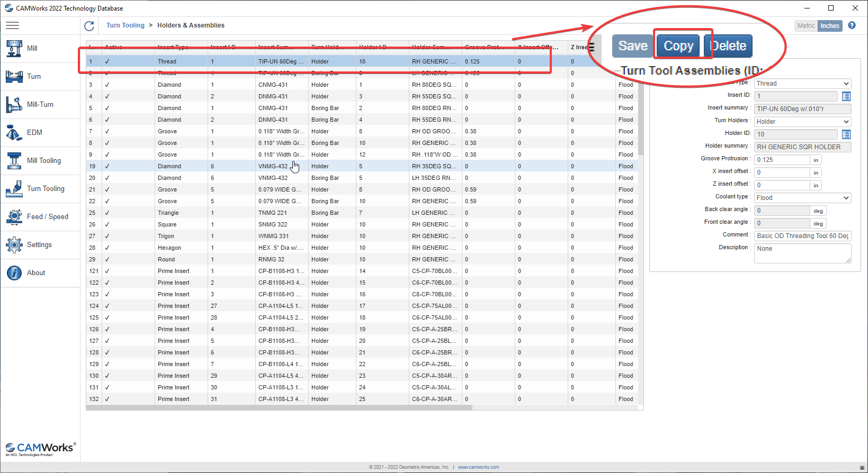Click the refresh icon beside breadcrumb

(89, 25)
